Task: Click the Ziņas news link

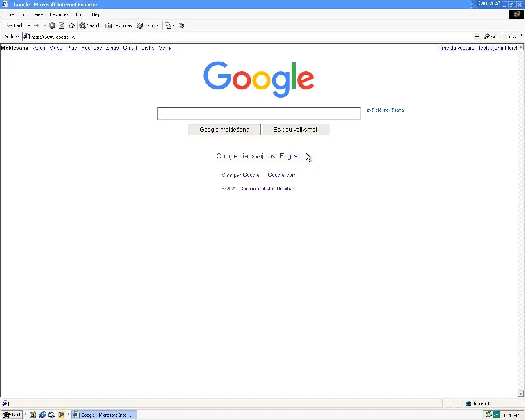Action: pyautogui.click(x=112, y=48)
